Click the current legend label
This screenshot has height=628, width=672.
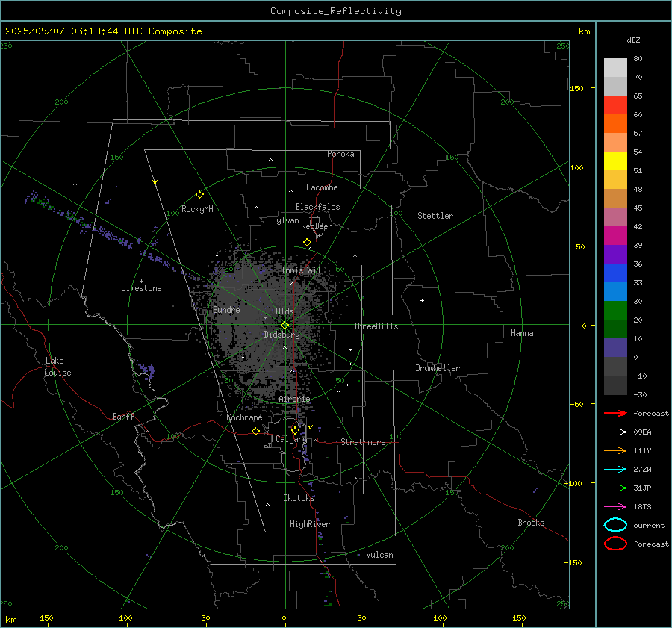(649, 525)
